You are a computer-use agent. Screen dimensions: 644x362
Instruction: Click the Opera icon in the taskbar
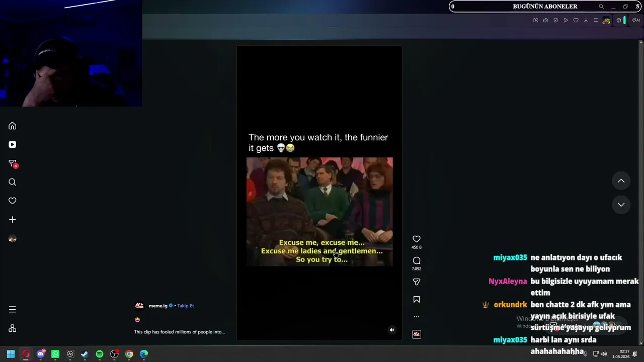tap(26, 354)
